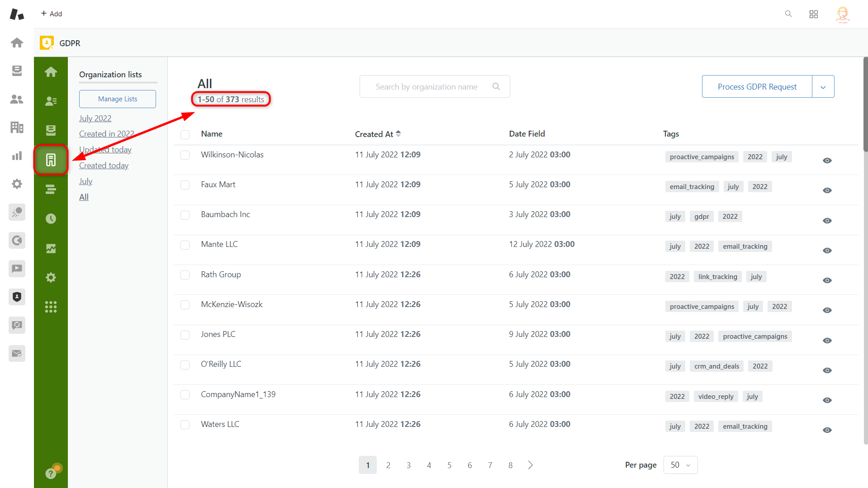Click the crm_and_deals tag on O'Reilly LLC
Screen dimensions: 868x488
(716, 366)
